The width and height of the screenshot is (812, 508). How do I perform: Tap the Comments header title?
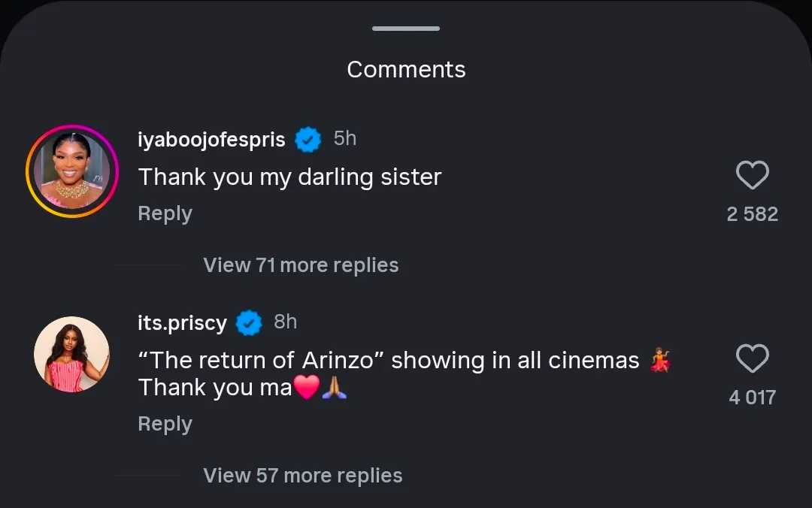(x=406, y=70)
